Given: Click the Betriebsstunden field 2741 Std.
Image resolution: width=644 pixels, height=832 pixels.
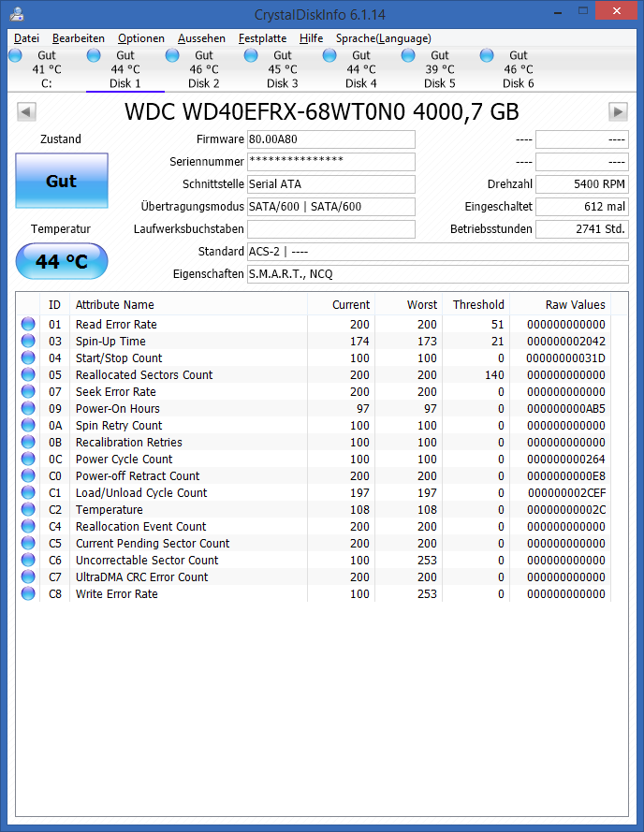Looking at the screenshot, I should point(582,229).
